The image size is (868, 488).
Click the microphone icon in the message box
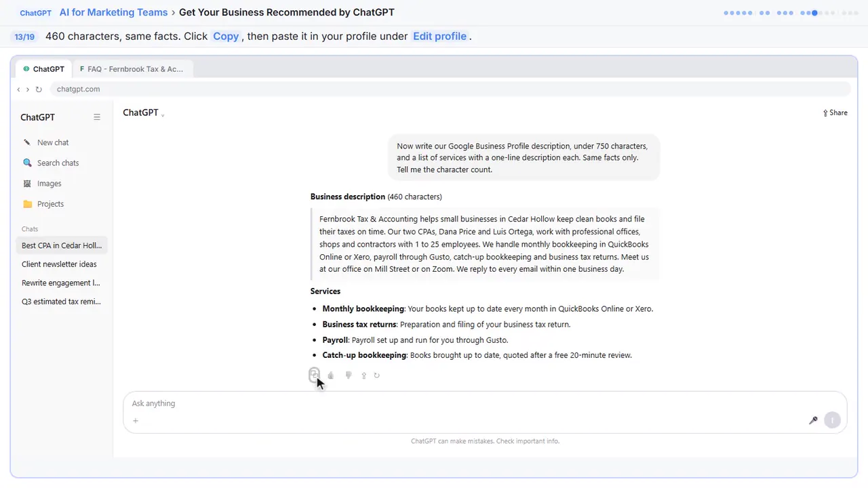813,420
